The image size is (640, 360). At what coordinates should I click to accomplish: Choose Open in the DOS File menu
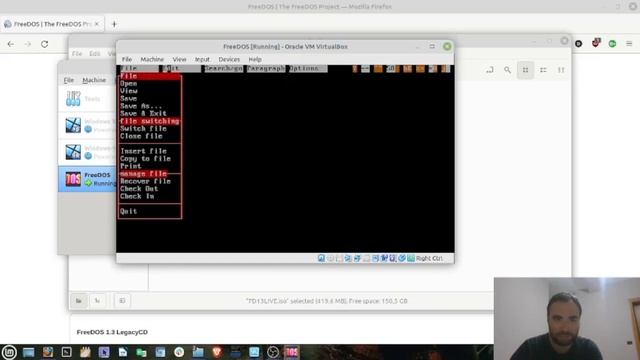coord(129,83)
